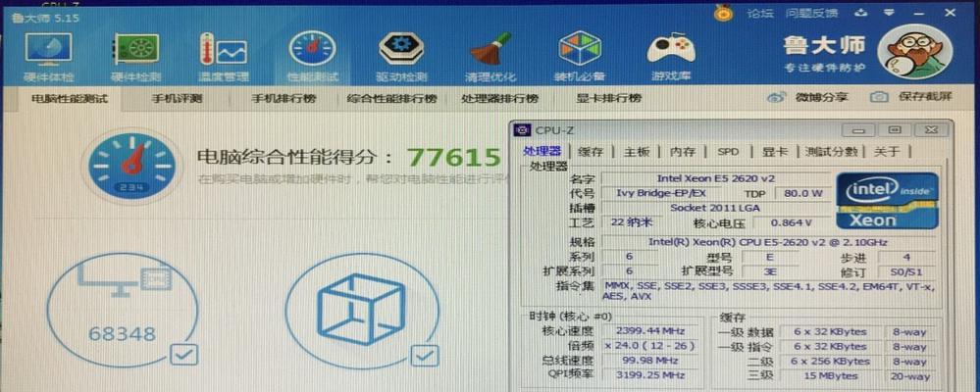The width and height of the screenshot is (980, 392).
Task: Select CPU-Z SPD tab
Action: 728,152
